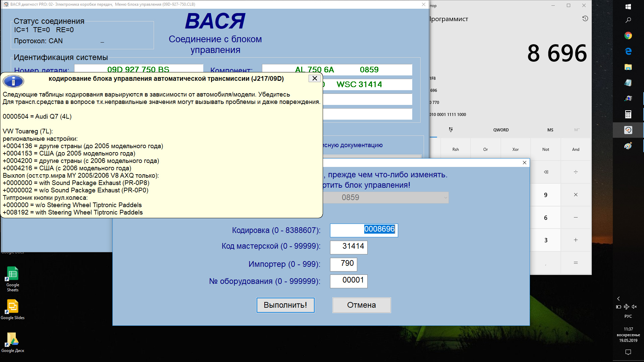Click the blue info icon in coding tooltip

13,81
